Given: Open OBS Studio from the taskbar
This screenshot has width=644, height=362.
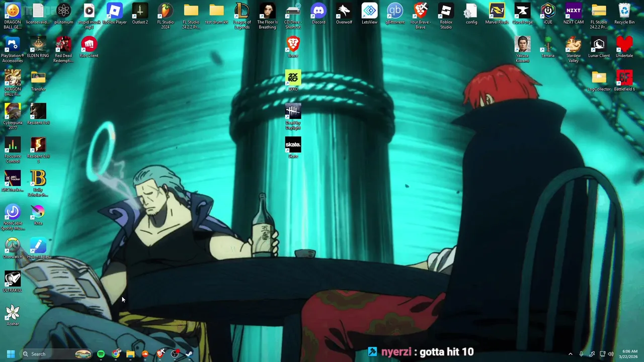Looking at the screenshot, I should coord(175,354).
